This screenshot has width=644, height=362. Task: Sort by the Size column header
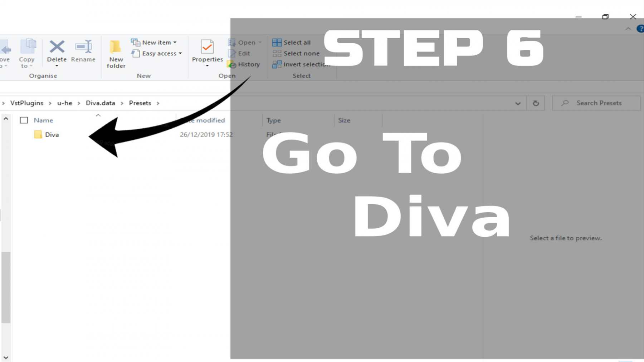click(x=344, y=120)
